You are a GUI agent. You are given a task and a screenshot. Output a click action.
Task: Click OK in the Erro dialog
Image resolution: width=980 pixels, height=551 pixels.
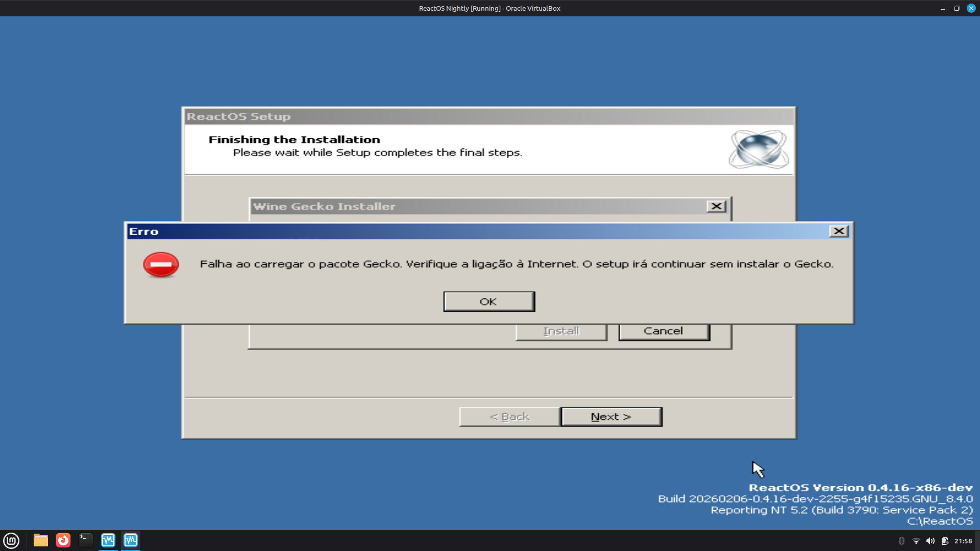coord(488,302)
